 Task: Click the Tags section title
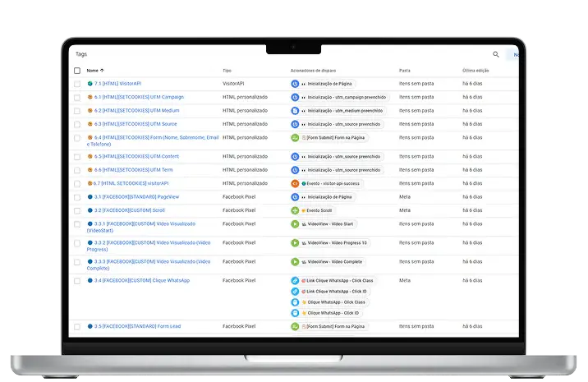click(x=81, y=54)
